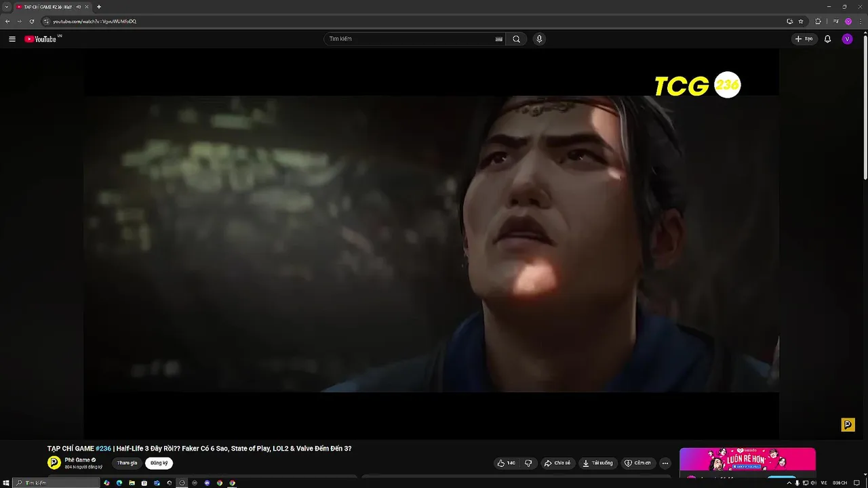Image resolution: width=868 pixels, height=488 pixels.
Task: Like the video with thumbs-up
Action: [x=507, y=463]
